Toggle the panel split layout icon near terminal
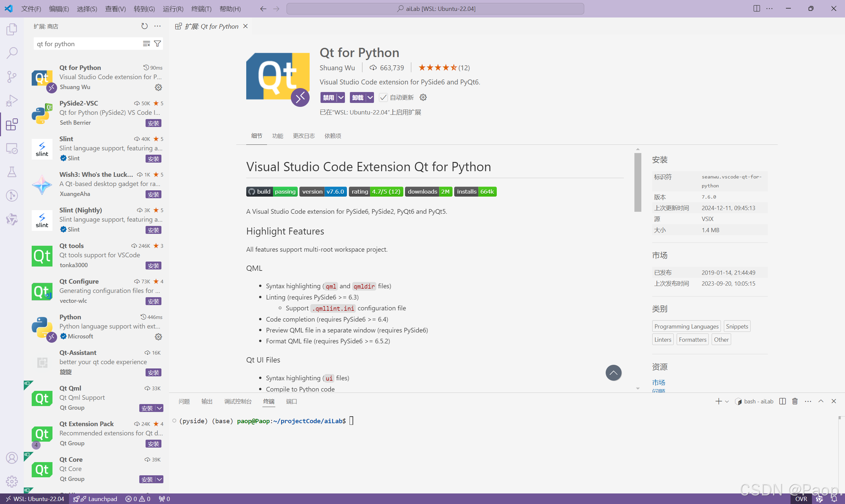845x504 pixels. [x=782, y=401]
